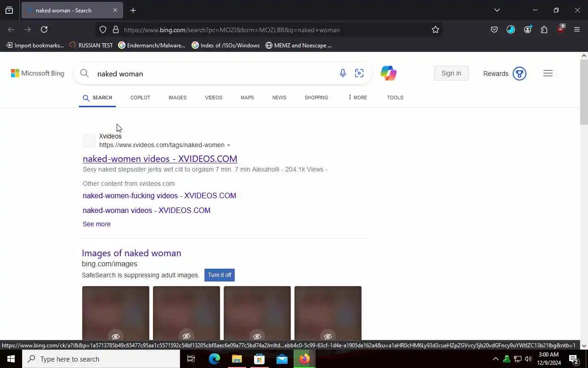The width and height of the screenshot is (588, 368).
Task: Open the blue circular extension icon
Action: pyautogui.click(x=511, y=29)
